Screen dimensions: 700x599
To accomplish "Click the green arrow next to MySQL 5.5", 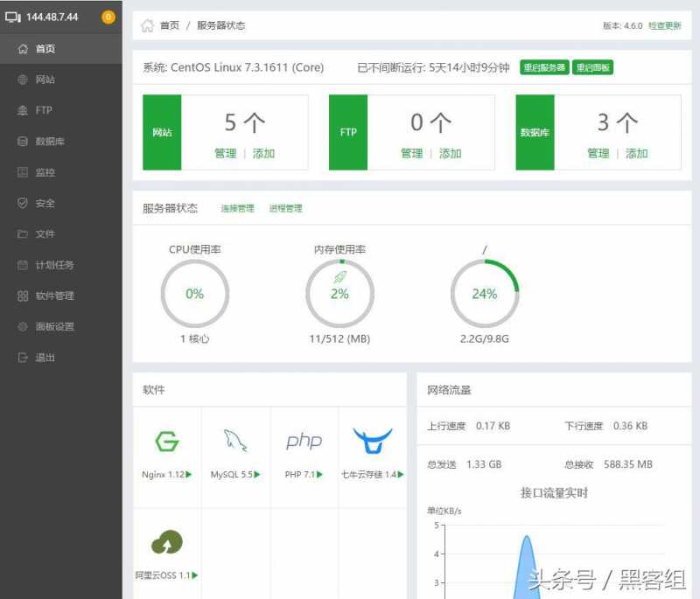I will [x=257, y=474].
